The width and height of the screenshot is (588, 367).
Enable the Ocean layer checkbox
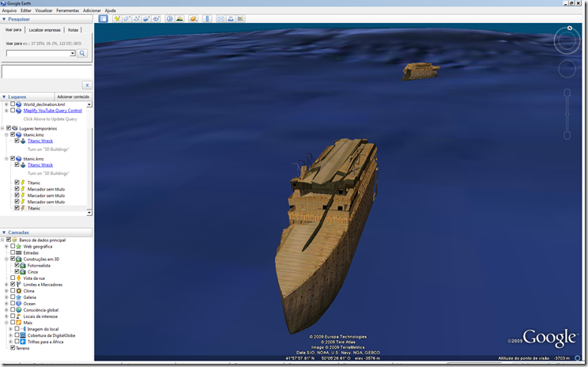click(13, 304)
